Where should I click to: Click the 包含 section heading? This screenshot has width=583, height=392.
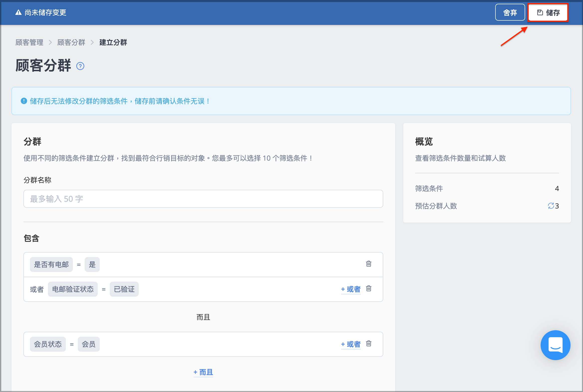click(x=31, y=238)
